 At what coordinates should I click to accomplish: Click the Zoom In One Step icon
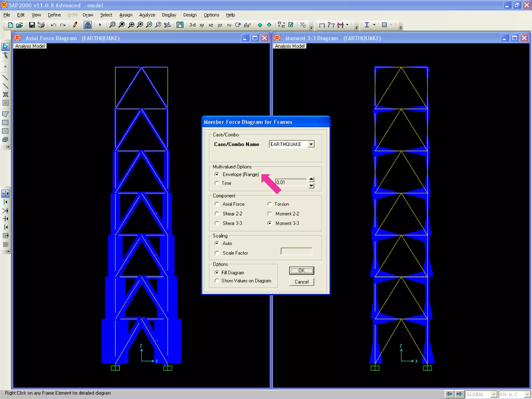coord(140,25)
